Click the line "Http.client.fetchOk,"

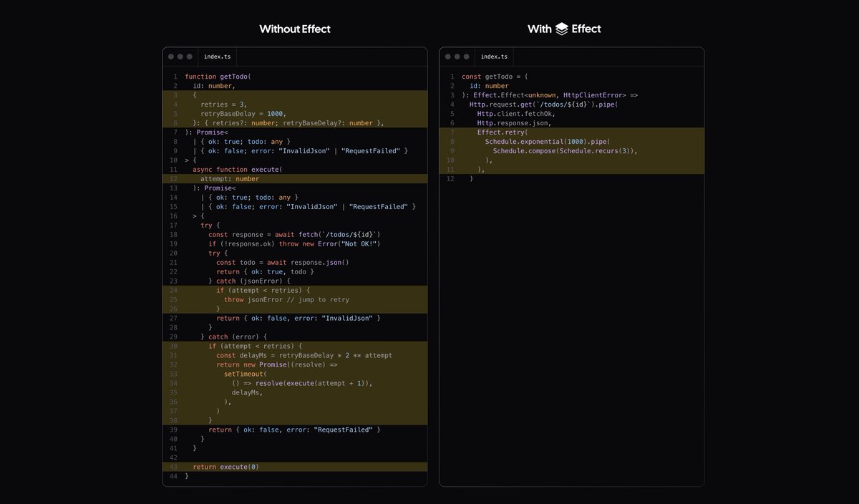coord(516,114)
